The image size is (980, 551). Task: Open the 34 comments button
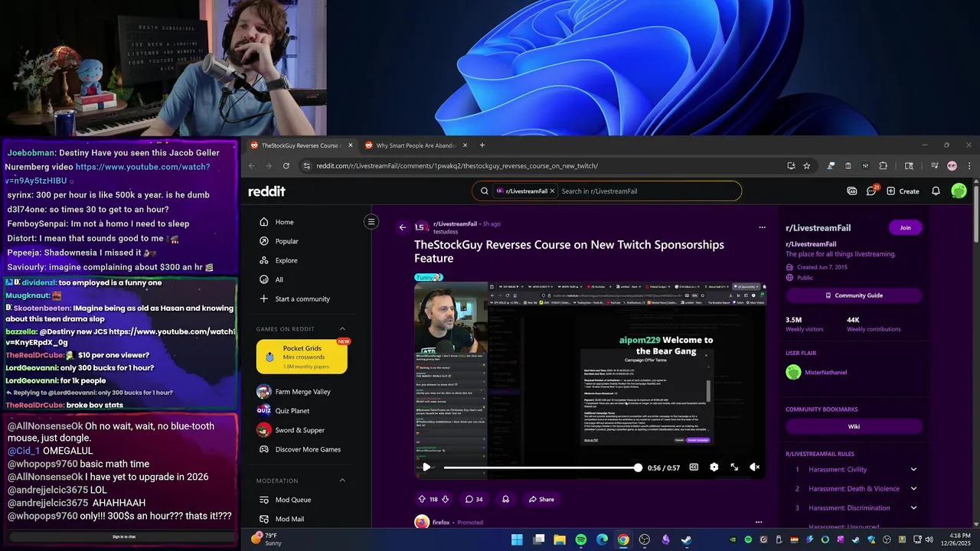[x=474, y=499]
